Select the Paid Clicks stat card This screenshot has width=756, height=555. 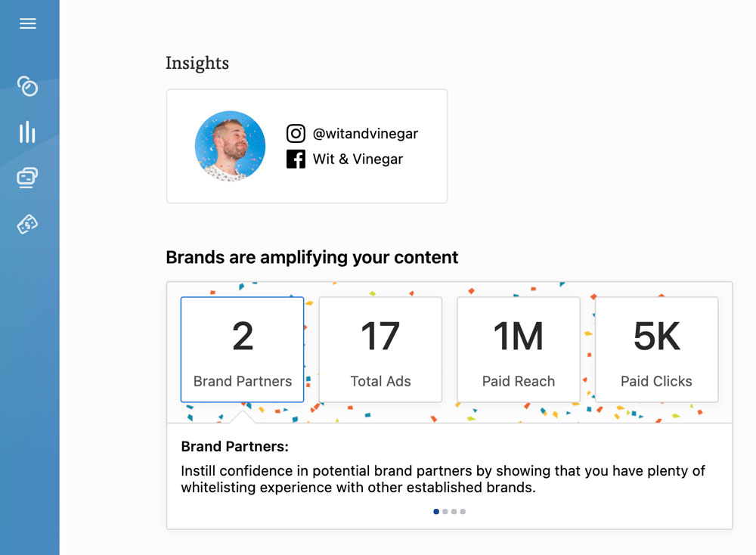tap(657, 349)
